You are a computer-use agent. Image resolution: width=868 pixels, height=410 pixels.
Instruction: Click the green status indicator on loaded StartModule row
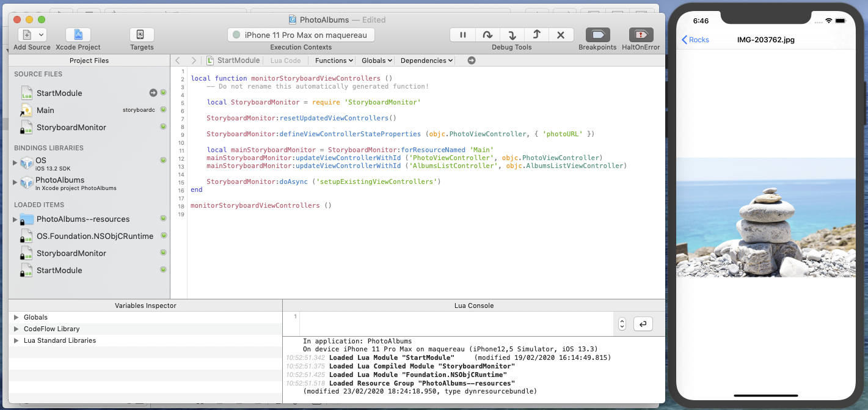pyautogui.click(x=163, y=269)
